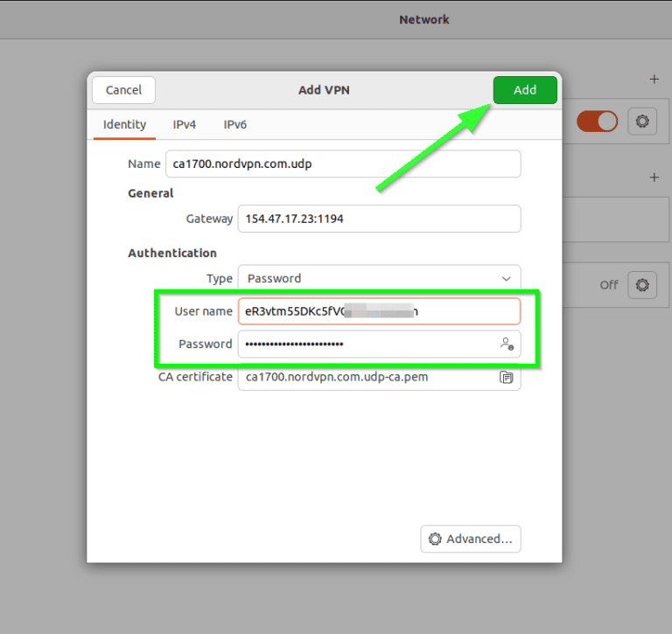Click the password storage options icon

pos(507,345)
